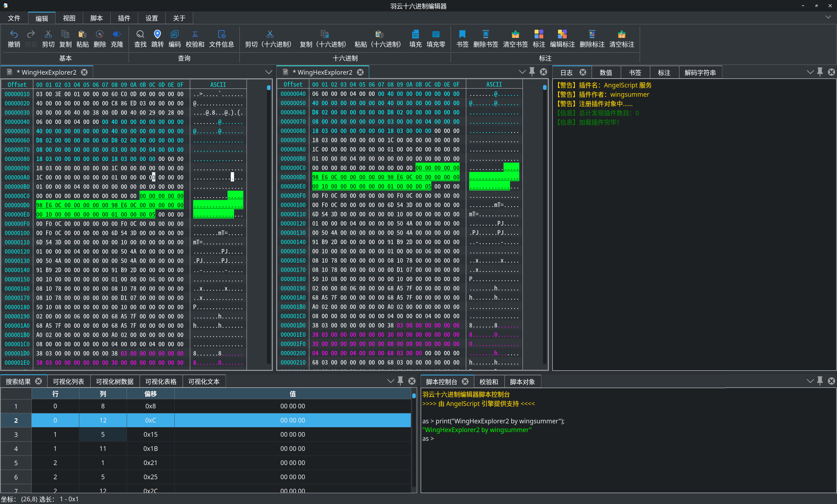
Task: Click Cut Hex (剪切十六进制) icon
Action: pyautogui.click(x=270, y=34)
